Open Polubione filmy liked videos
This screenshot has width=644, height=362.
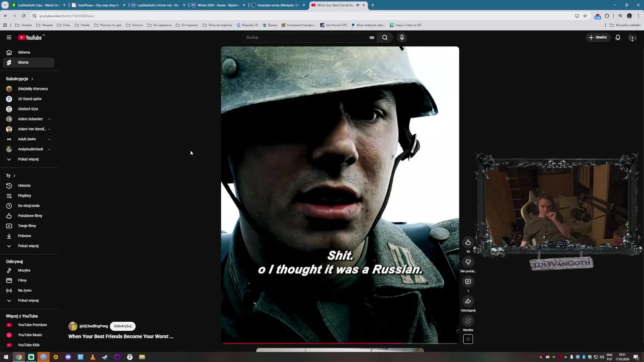click(28, 216)
